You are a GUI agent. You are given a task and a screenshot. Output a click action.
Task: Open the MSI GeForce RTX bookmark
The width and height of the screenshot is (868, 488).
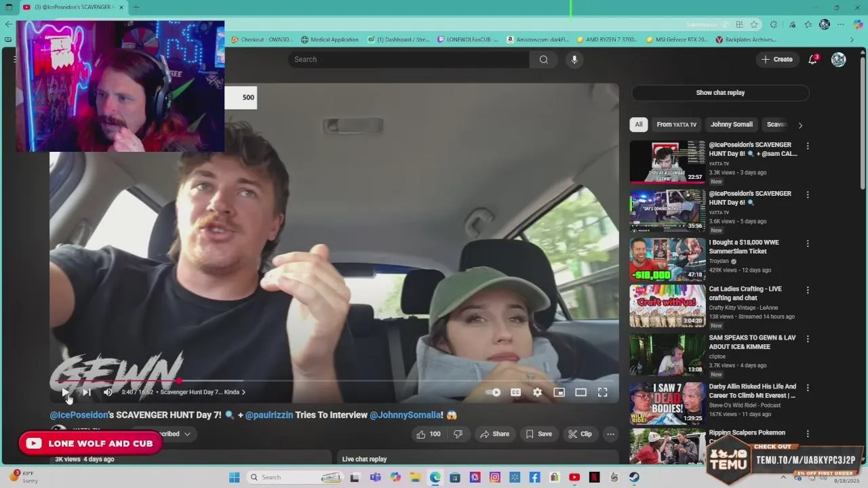(678, 39)
